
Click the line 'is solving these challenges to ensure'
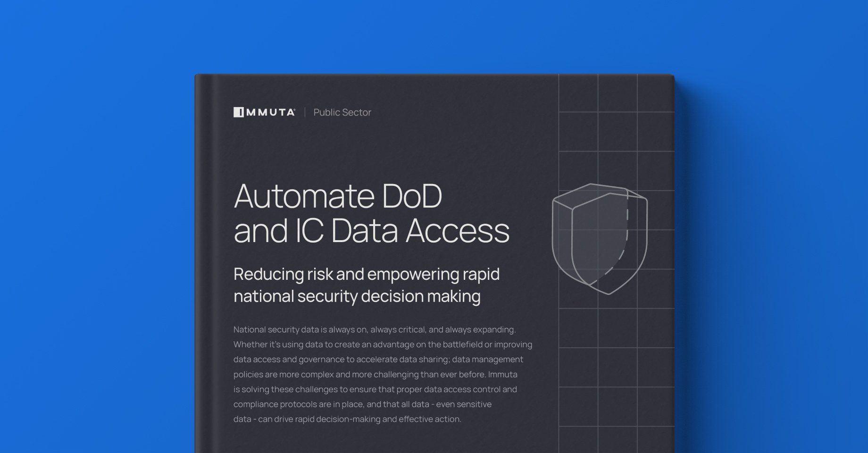tap(375, 389)
